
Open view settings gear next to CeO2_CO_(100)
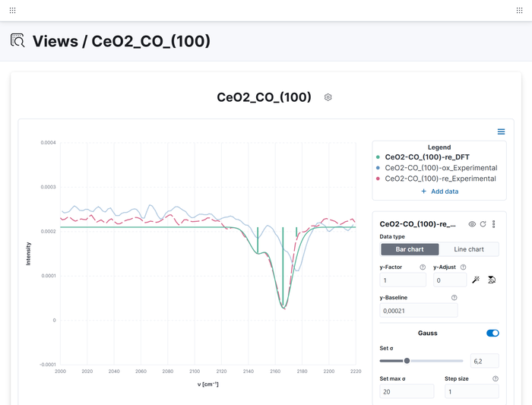[328, 97]
